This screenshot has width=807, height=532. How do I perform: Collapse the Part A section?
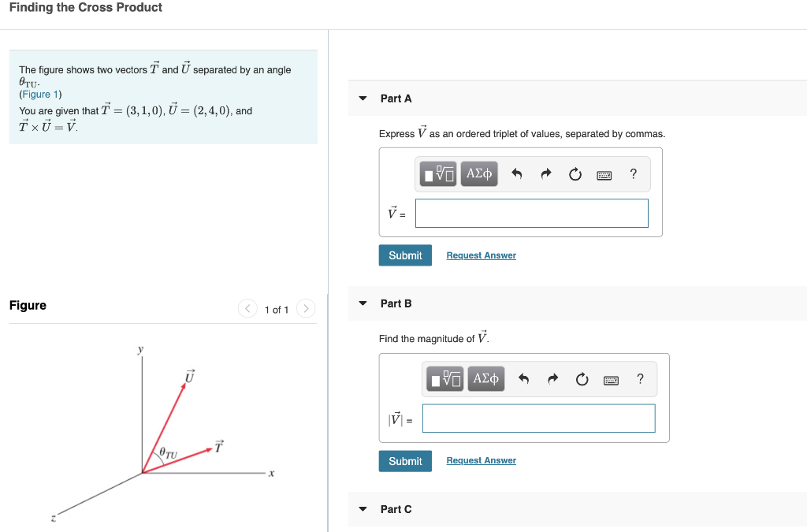tap(362, 98)
